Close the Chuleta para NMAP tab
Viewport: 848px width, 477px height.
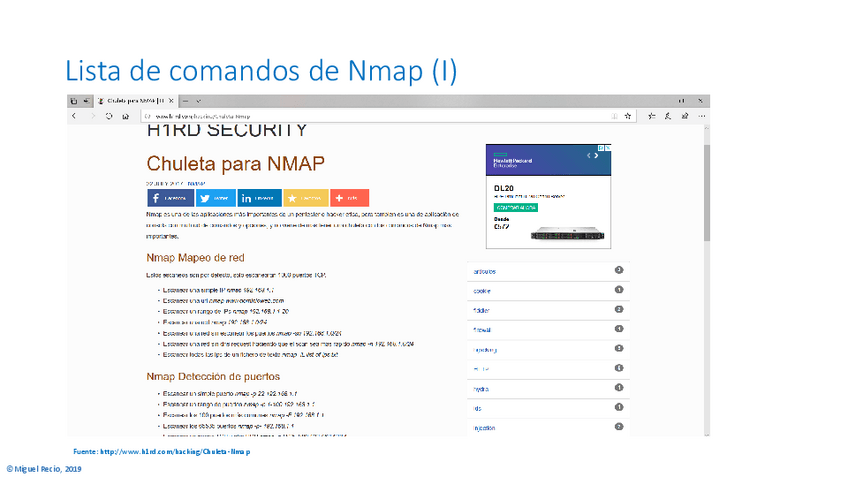(171, 101)
